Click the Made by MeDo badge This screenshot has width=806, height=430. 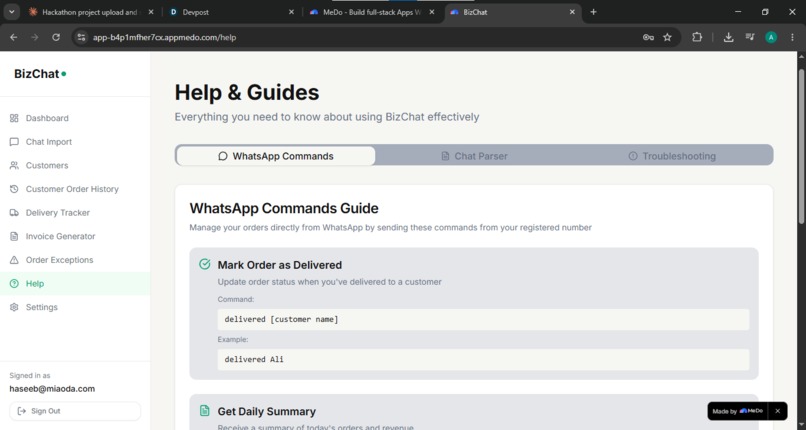pyautogui.click(x=738, y=411)
